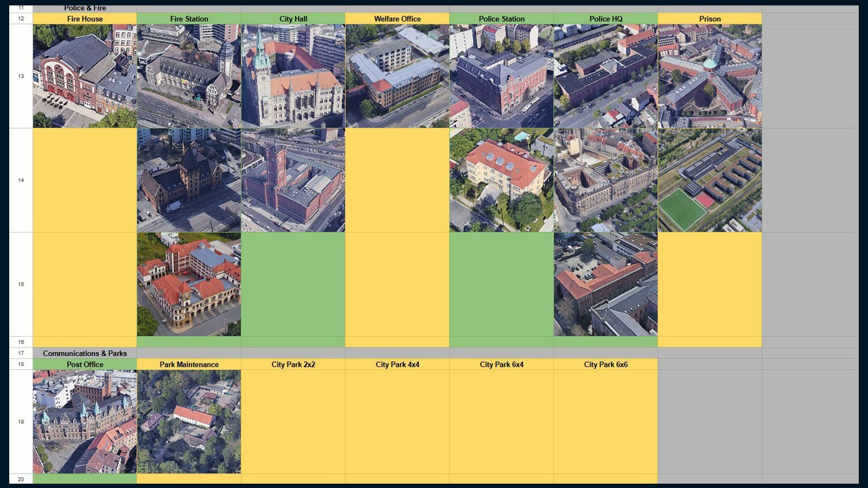
Task: Click row header number 19
Action: [x=21, y=421]
